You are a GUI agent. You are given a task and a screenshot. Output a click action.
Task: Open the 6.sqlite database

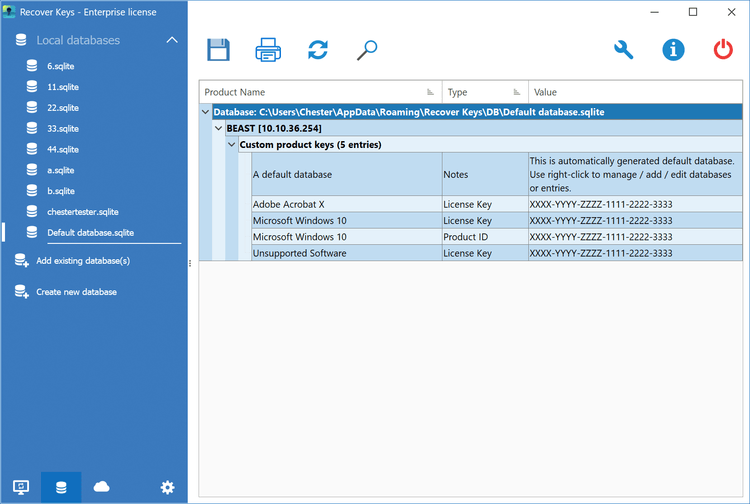[x=60, y=66]
